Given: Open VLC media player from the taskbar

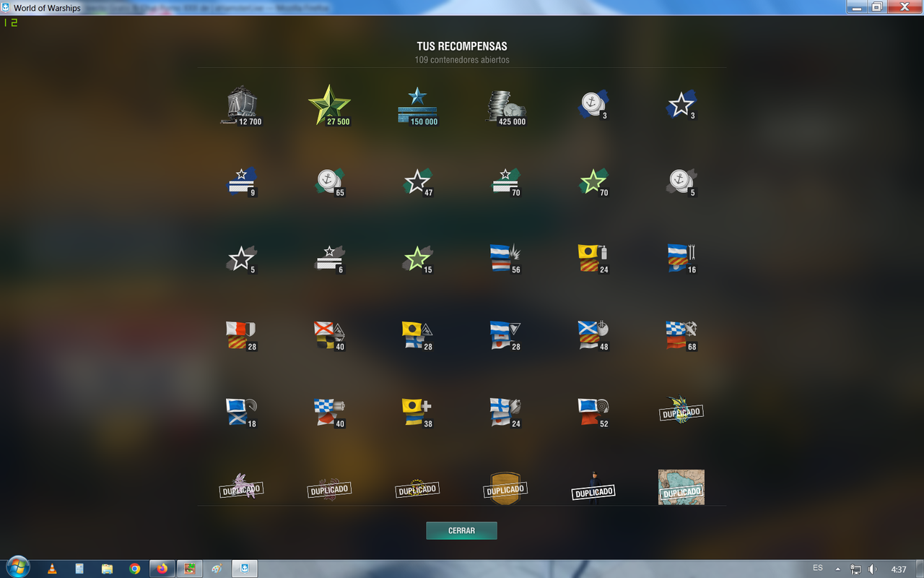Looking at the screenshot, I should click(x=52, y=569).
